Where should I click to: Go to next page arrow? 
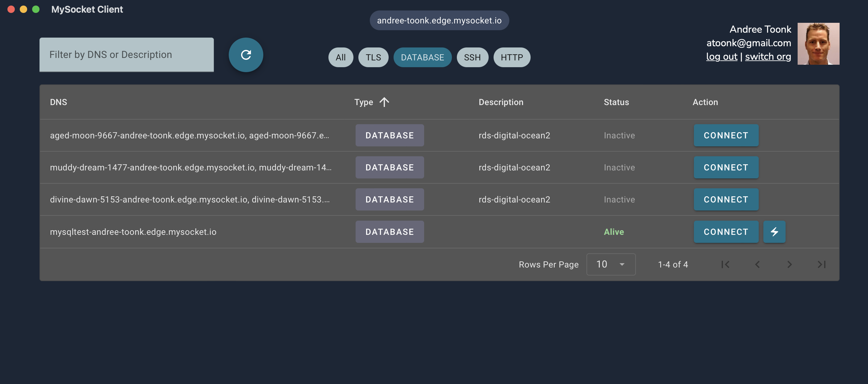(x=789, y=264)
